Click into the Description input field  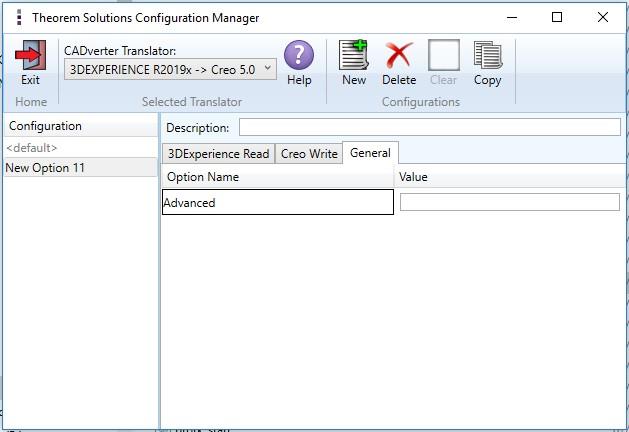(430, 128)
